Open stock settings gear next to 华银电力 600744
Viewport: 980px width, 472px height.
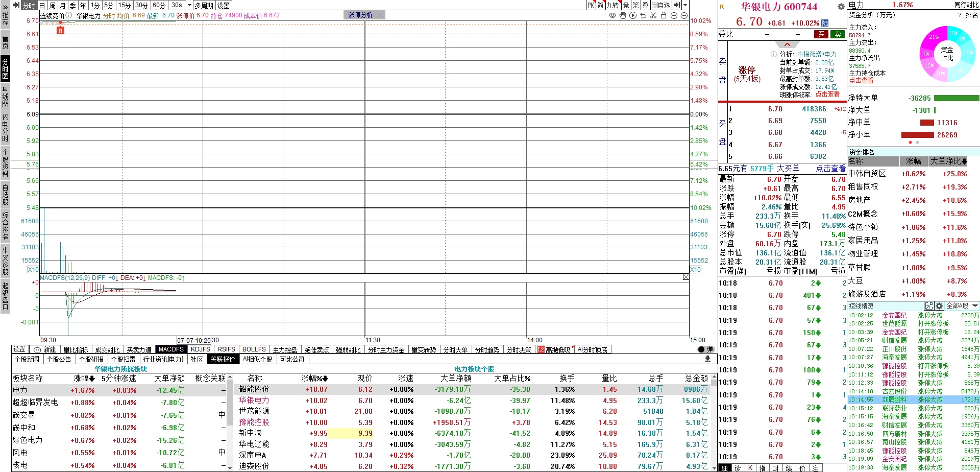[841, 7]
